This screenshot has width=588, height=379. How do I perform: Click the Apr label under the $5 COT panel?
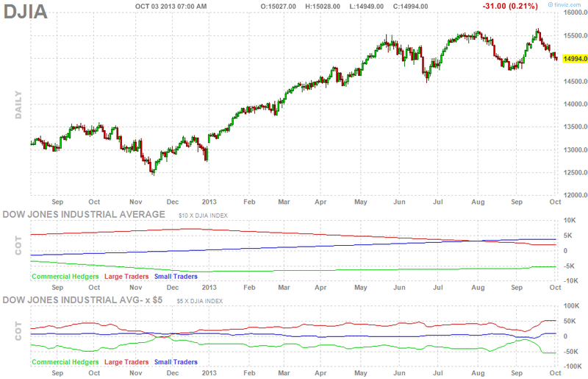click(320, 373)
